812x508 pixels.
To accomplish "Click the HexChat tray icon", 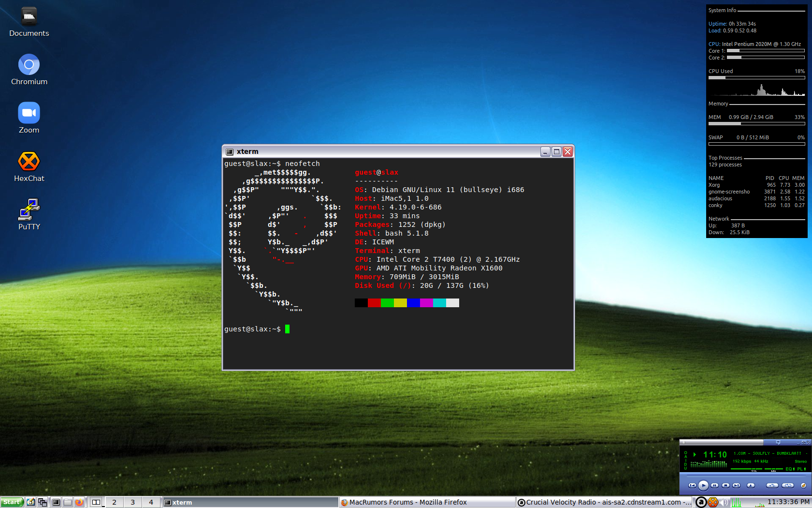I will tap(713, 502).
